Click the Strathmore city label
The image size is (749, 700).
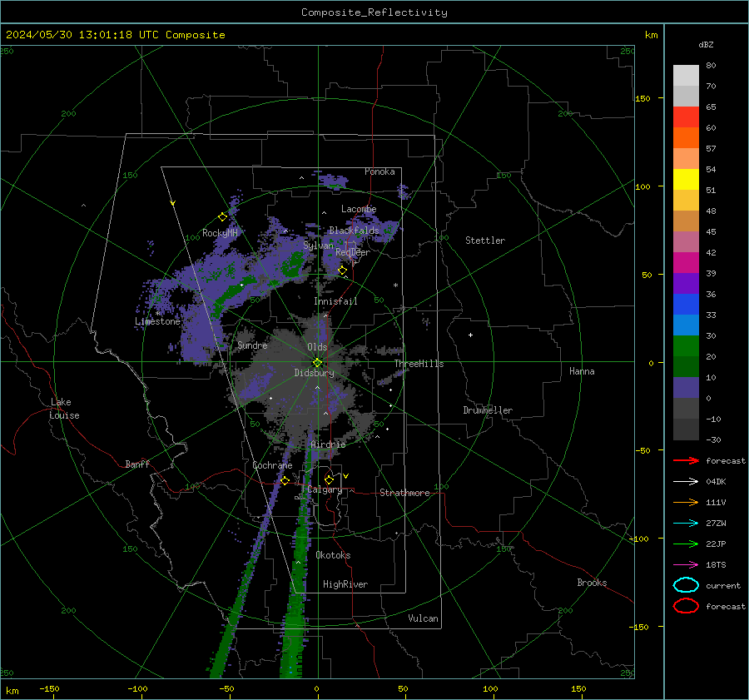[x=404, y=493]
